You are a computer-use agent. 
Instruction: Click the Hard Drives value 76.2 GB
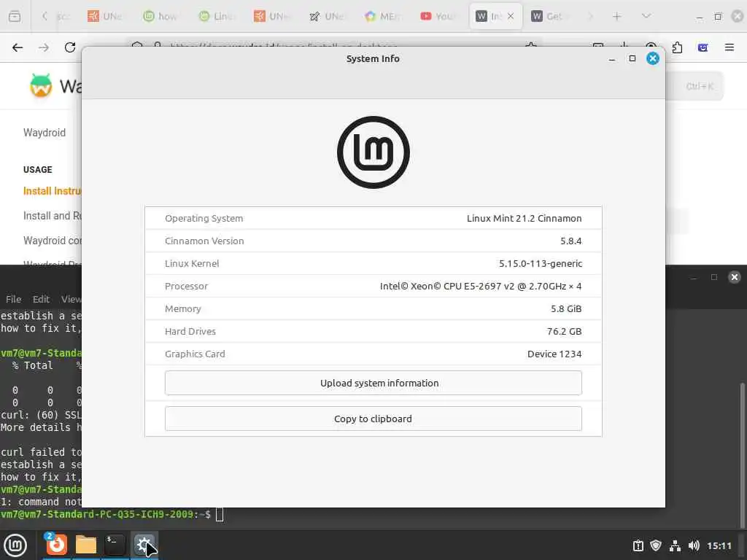(x=564, y=332)
